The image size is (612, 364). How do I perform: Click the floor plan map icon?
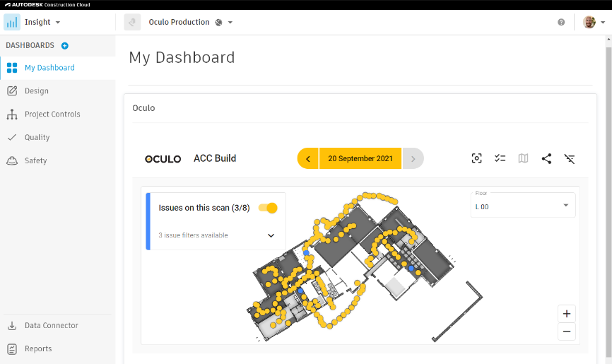(x=524, y=158)
